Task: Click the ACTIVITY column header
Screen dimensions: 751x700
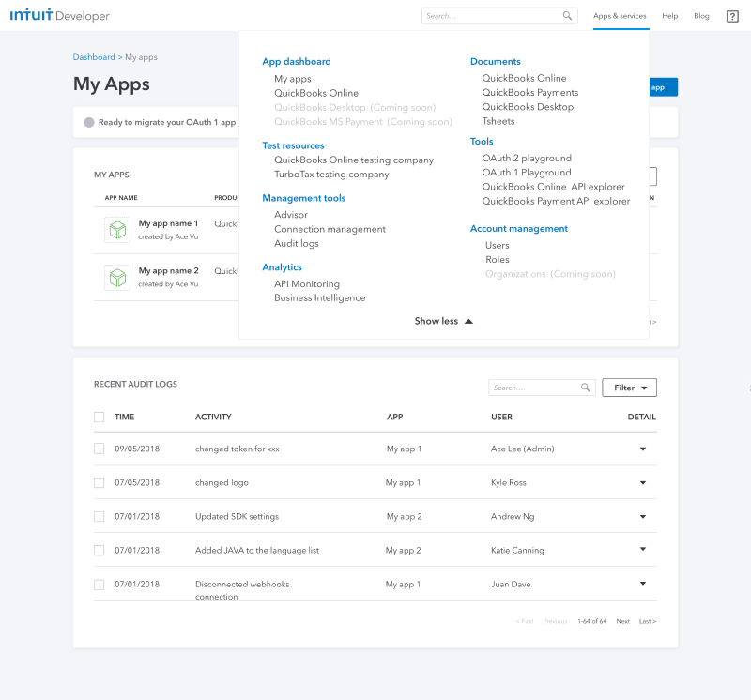Action: [x=213, y=417]
